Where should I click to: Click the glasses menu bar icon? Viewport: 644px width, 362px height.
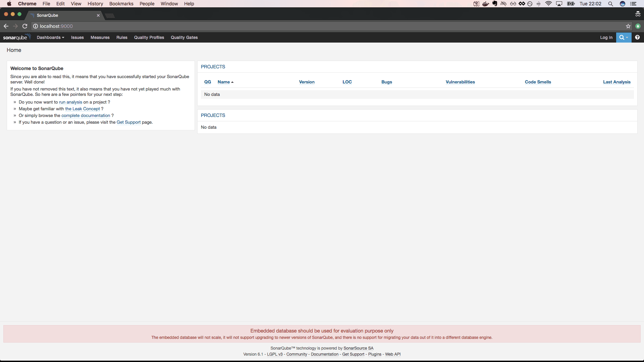click(513, 4)
